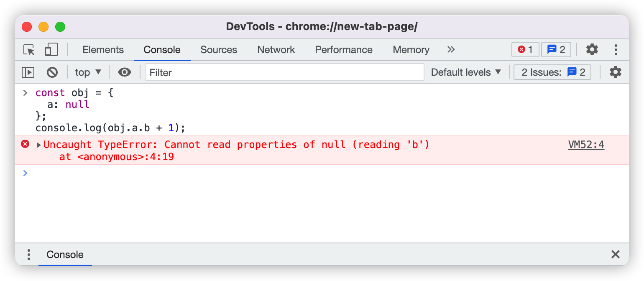Click the red error count badge

[525, 50]
